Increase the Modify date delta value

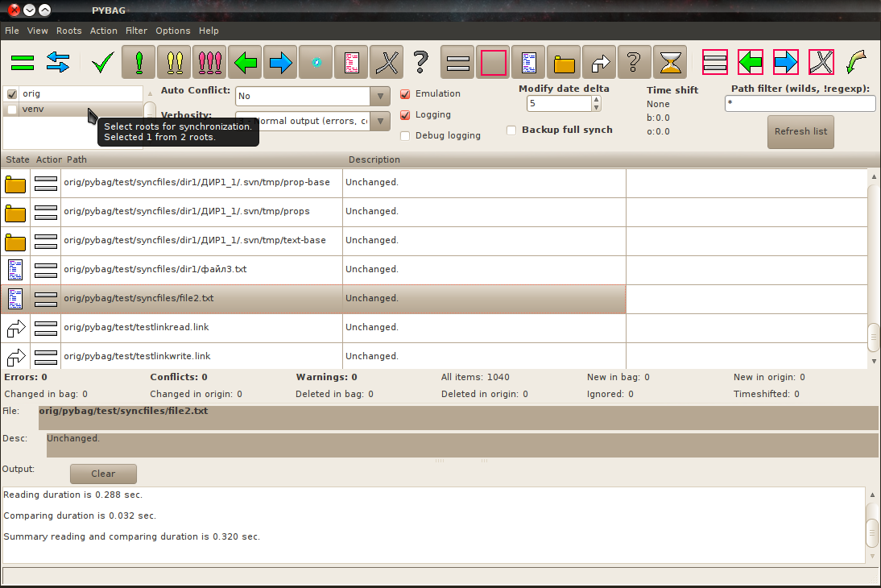[x=596, y=100]
